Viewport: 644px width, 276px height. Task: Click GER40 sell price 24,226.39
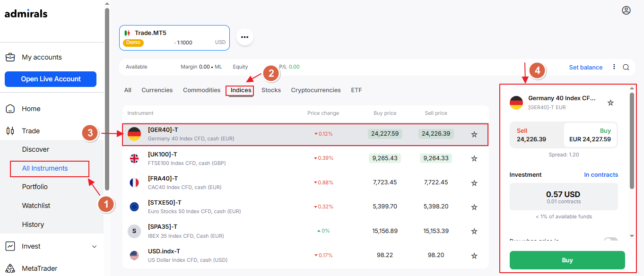[435, 134]
